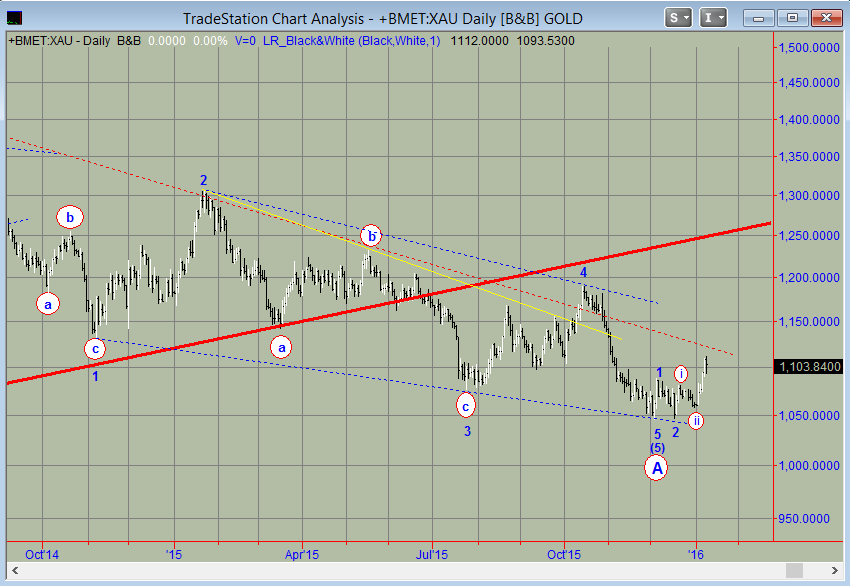This screenshot has width=850, height=586.
Task: Click the horizontal scrollbar thumb
Action: 793,570
